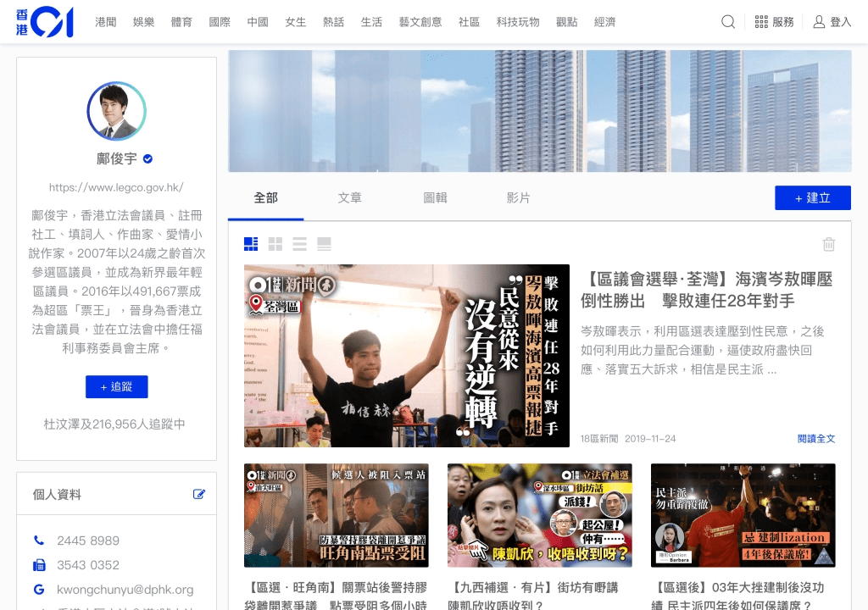
Task: Open the search magnifier icon
Action: (x=728, y=21)
